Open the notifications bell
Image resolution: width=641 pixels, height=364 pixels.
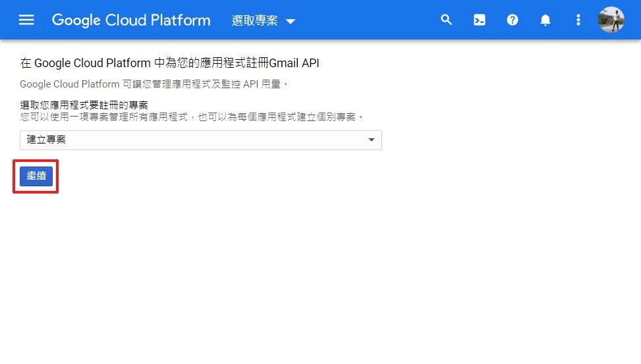tap(545, 20)
